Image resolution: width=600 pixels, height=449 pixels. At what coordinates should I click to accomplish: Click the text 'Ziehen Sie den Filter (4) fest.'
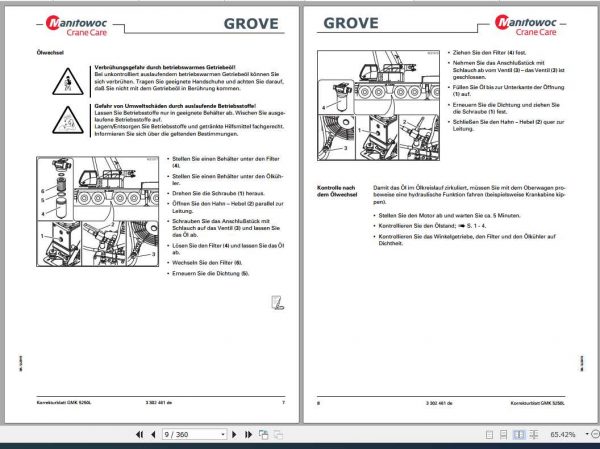tap(489, 52)
